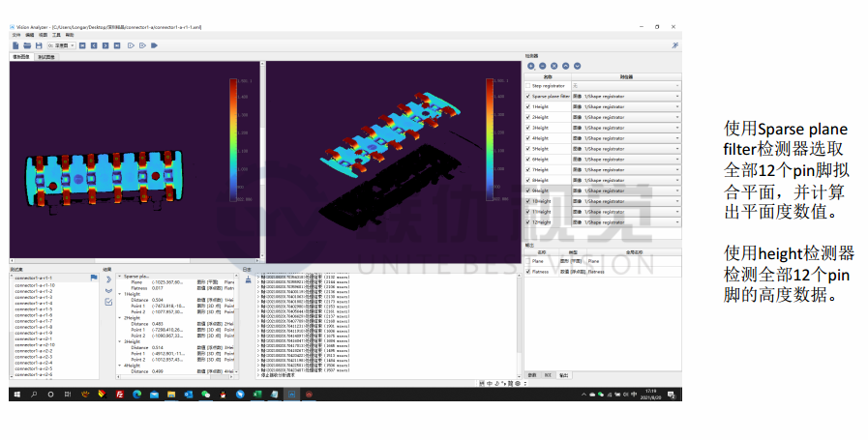Select connector1-a-r1-10 in test set list

click(x=35, y=286)
